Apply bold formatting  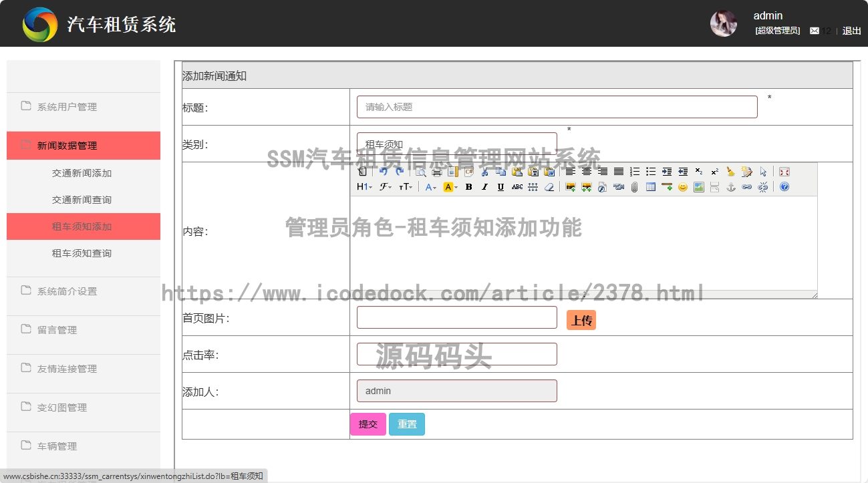coord(468,187)
